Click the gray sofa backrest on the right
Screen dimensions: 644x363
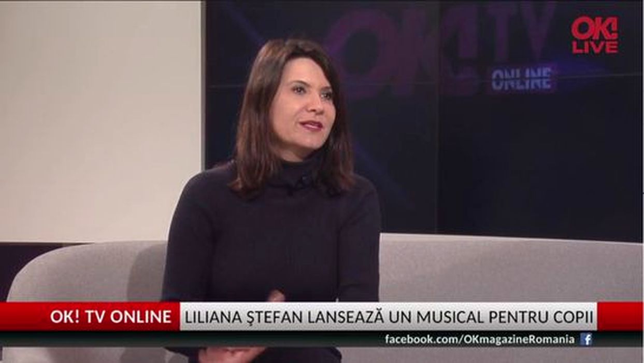(x=510, y=267)
